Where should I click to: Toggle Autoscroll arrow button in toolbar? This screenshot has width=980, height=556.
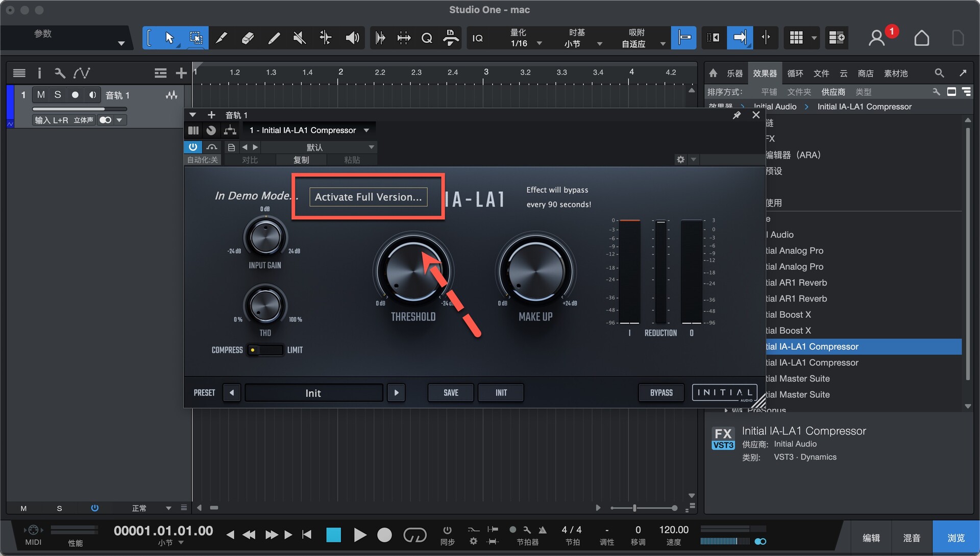[740, 37]
